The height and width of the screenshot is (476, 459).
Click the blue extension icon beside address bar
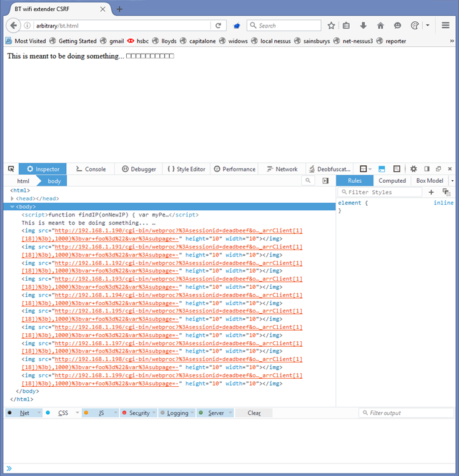tap(237, 26)
